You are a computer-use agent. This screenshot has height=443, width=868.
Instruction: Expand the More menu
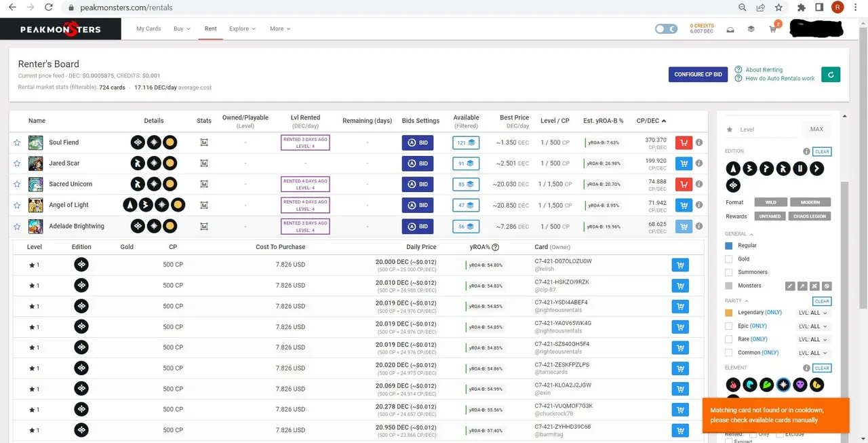(x=279, y=29)
